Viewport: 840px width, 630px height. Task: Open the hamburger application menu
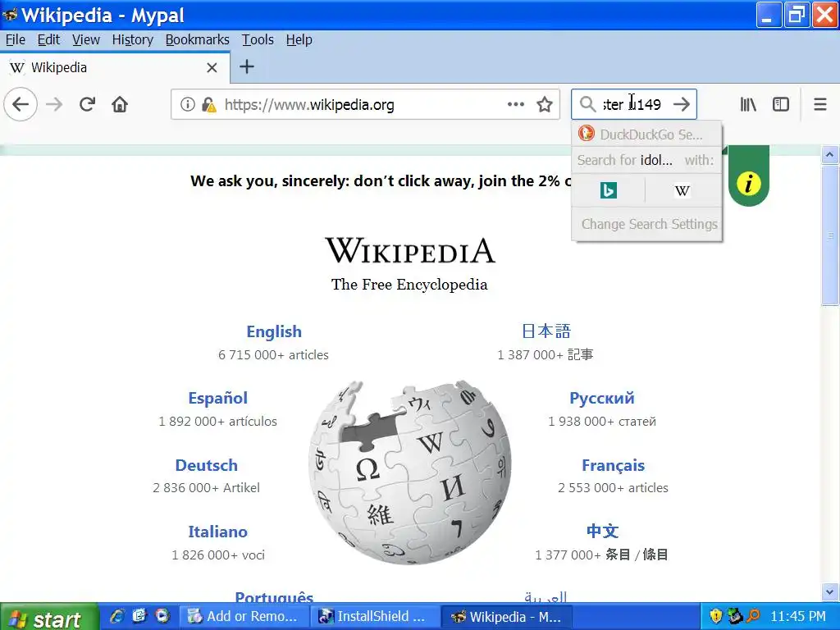click(819, 104)
